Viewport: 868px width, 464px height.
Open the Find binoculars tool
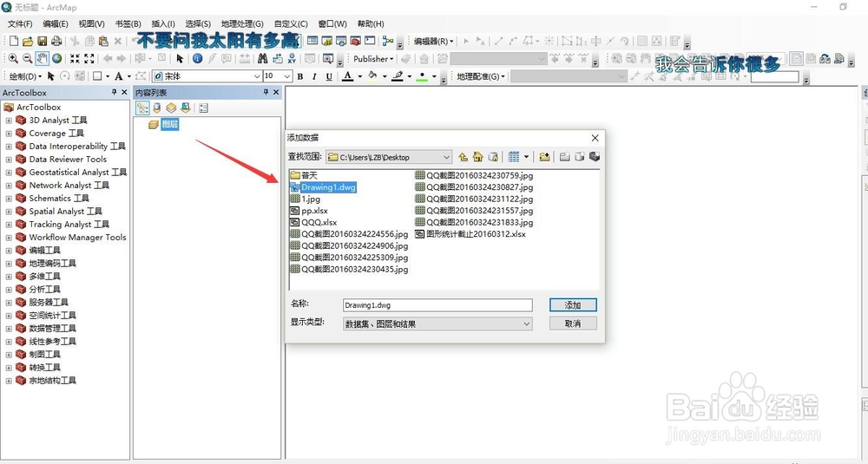pos(263,59)
